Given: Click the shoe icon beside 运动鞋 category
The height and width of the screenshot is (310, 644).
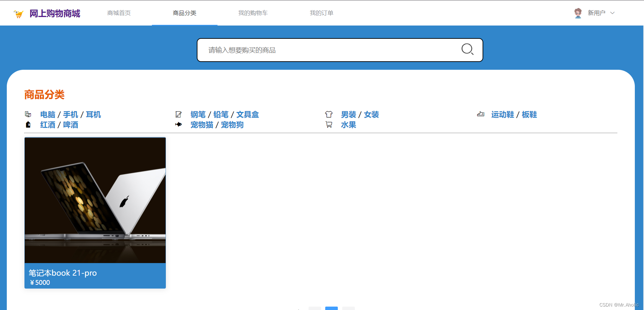Looking at the screenshot, I should coord(481,114).
